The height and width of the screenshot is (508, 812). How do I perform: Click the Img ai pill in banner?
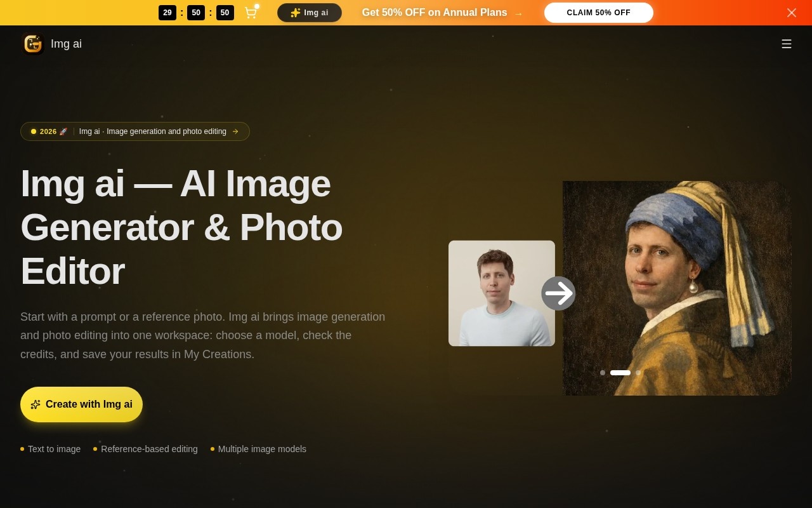(x=310, y=13)
